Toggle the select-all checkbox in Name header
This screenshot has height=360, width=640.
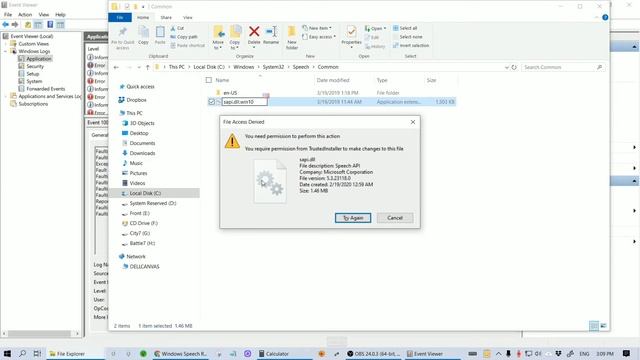click(x=209, y=80)
